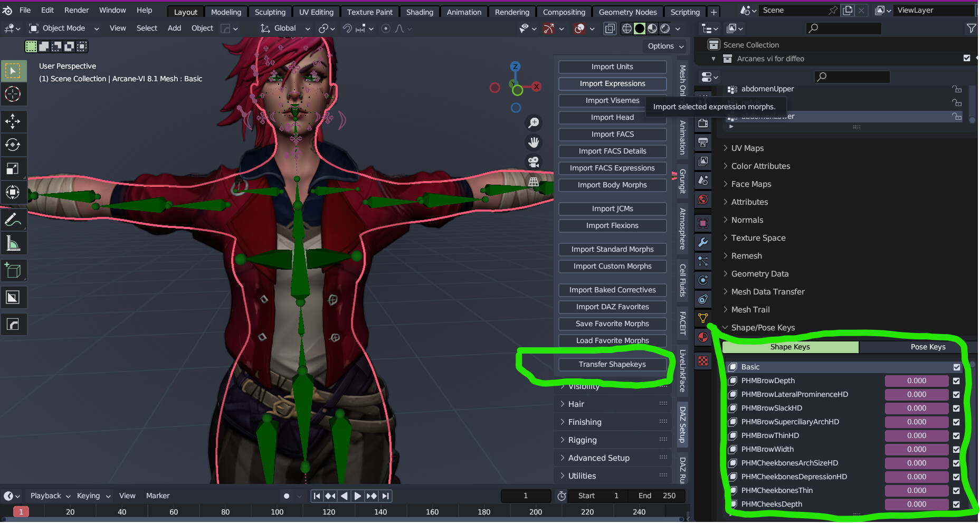Toggle PHMCheekbonesThin shape key checkbox
This screenshot has height=523, width=980.
pos(956,491)
